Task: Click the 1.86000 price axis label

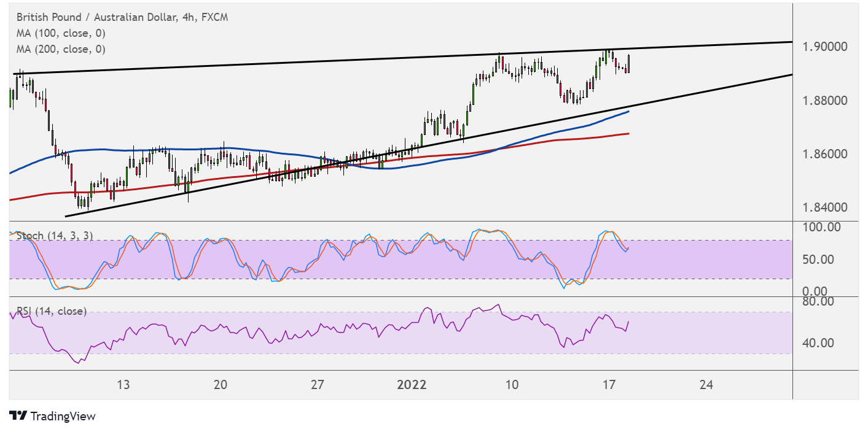Action: pos(825,154)
